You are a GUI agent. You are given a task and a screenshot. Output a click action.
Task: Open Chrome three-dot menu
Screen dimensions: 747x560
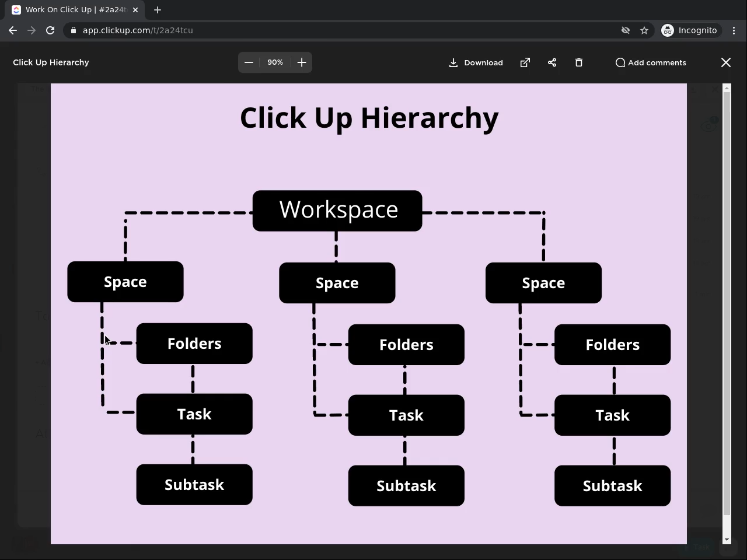pyautogui.click(x=734, y=30)
